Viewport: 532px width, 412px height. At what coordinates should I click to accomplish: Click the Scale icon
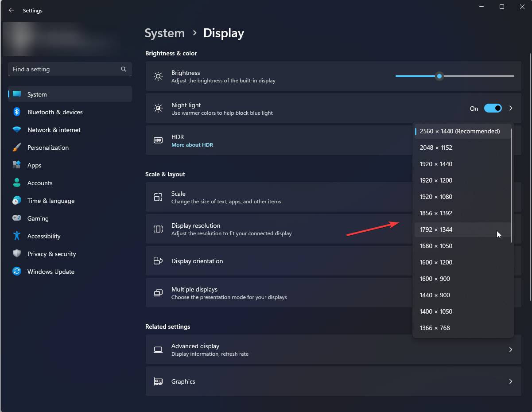pyautogui.click(x=158, y=197)
